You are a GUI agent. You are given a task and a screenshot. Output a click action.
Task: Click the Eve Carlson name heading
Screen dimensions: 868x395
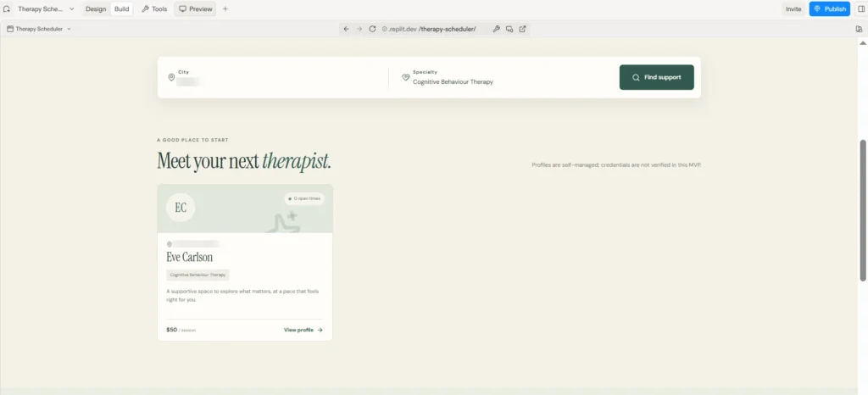[x=189, y=257]
